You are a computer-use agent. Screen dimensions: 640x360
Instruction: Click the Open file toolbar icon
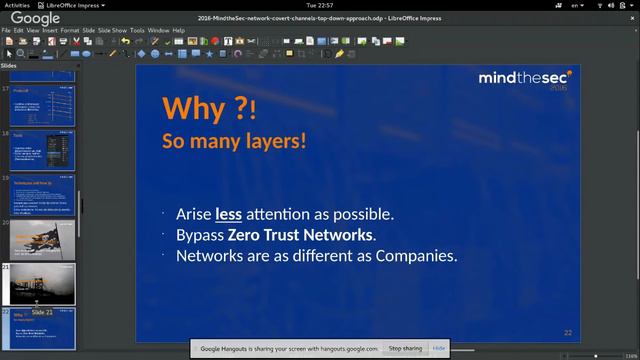pos(23,41)
